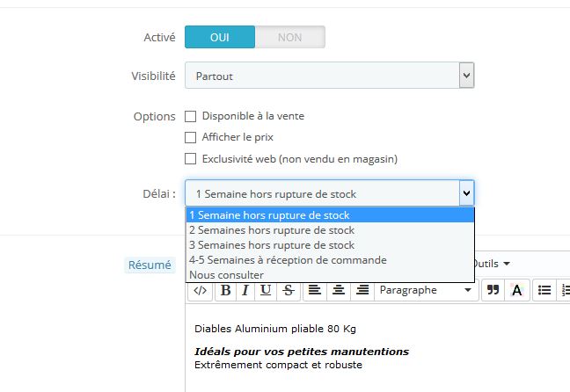Insert a bullet list
Viewport: 570px width, 392px height.
(544, 290)
